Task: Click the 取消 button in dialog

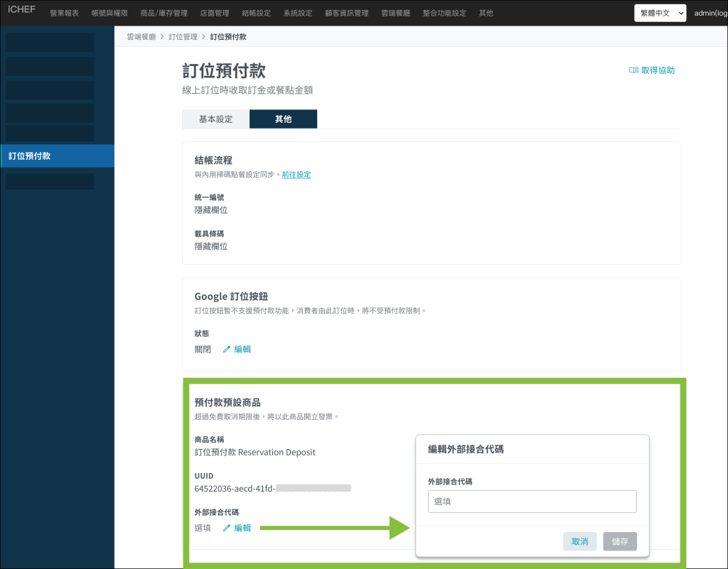Action: (579, 541)
